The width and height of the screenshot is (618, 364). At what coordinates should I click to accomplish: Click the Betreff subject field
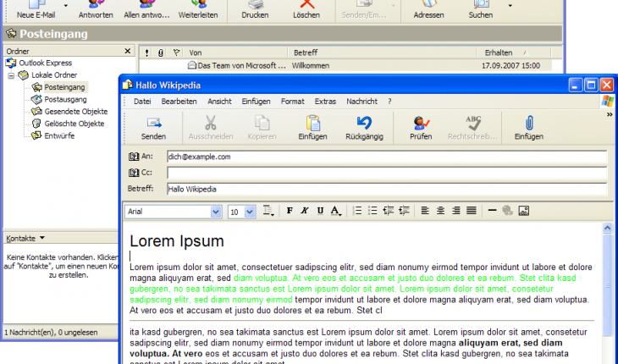click(x=387, y=189)
